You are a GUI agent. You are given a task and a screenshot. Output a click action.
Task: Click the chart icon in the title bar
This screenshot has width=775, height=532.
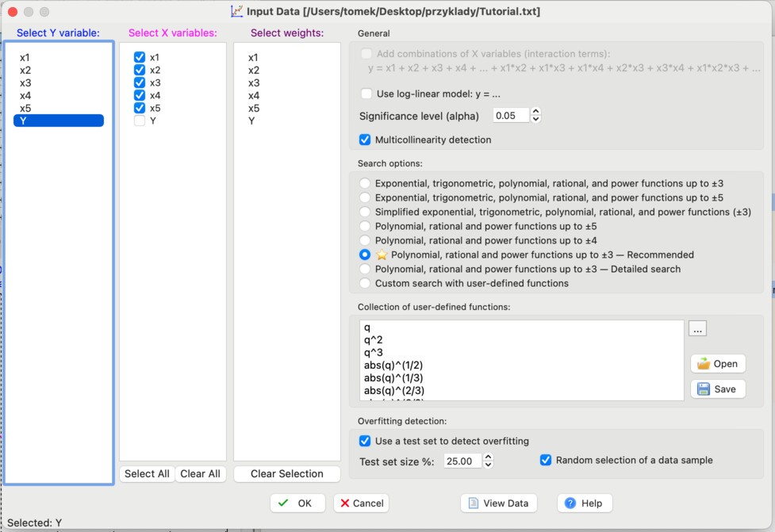tap(236, 11)
